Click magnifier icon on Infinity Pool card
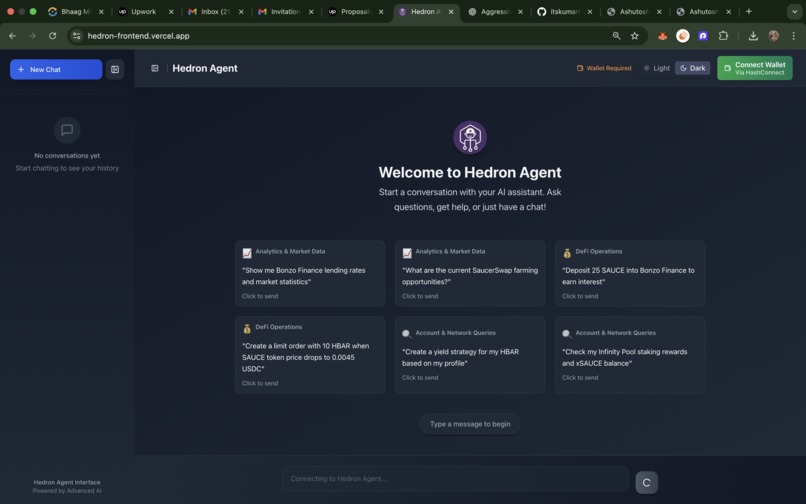The width and height of the screenshot is (806, 504). (x=566, y=334)
